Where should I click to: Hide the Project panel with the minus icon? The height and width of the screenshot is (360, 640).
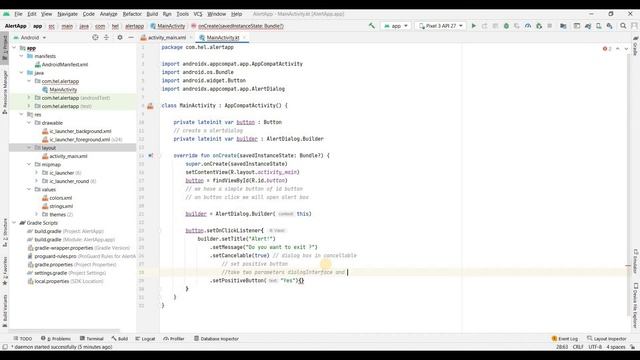[131, 37]
